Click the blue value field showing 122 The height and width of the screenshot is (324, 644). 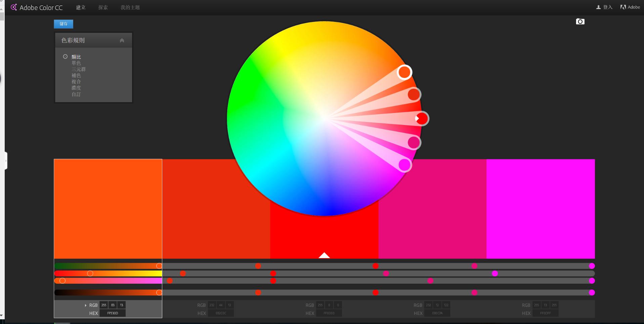coord(446,305)
